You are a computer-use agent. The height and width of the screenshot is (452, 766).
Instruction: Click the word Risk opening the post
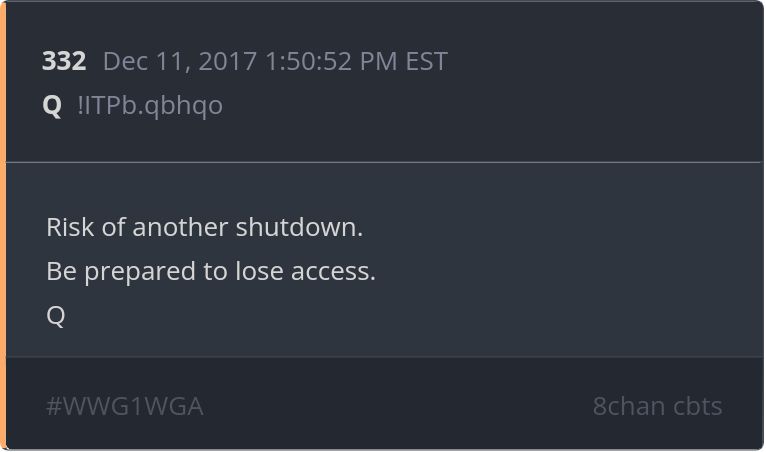[x=70, y=227]
